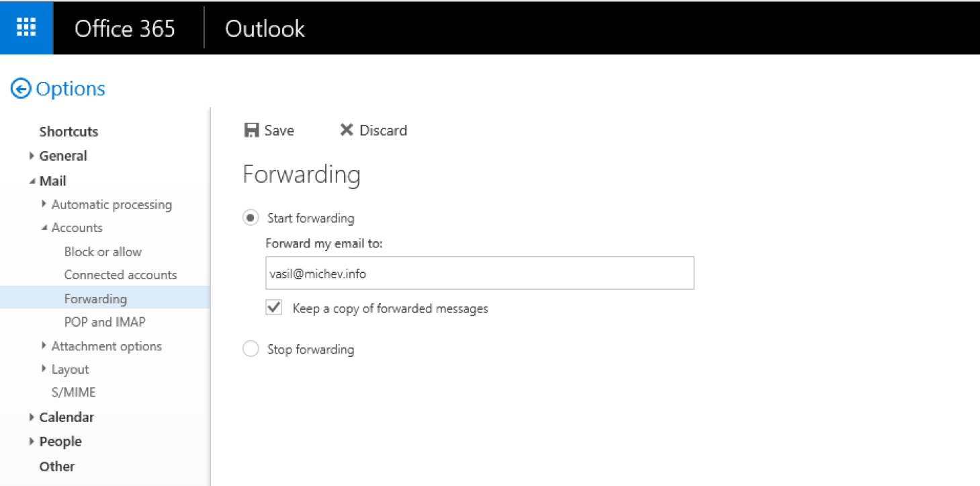
Task: Expand the People section arrow
Action: [32, 442]
